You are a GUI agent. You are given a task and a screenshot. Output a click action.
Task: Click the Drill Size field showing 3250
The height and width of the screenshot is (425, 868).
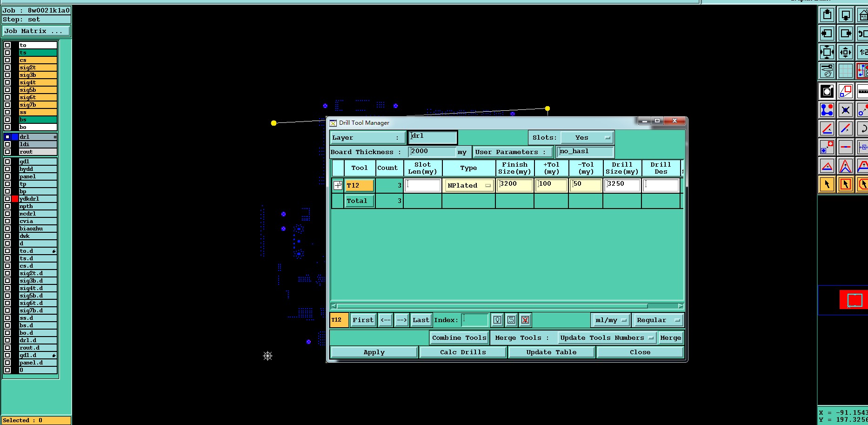622,185
